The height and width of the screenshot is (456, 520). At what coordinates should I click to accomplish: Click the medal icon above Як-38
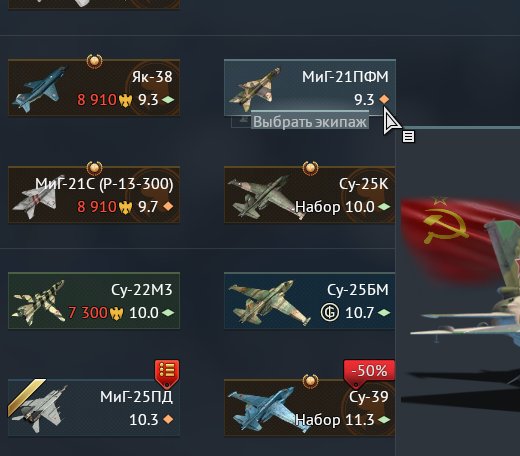[95, 61]
